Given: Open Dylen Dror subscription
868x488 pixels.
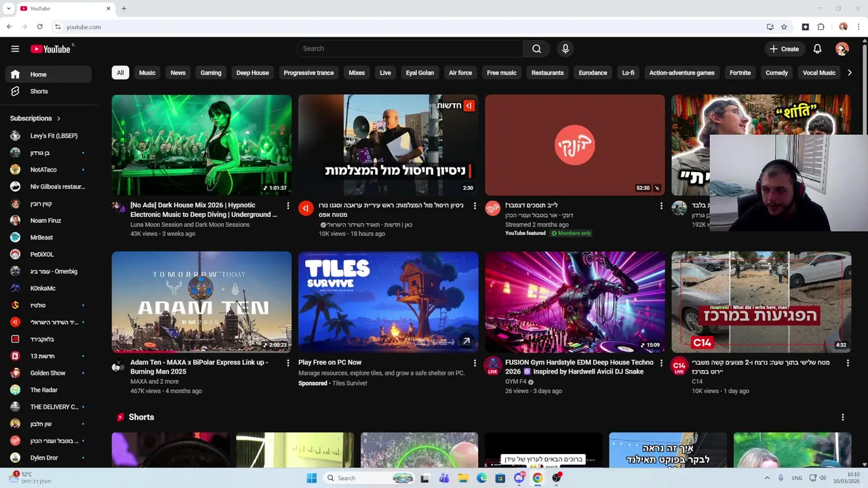Looking at the screenshot, I should point(47,458).
